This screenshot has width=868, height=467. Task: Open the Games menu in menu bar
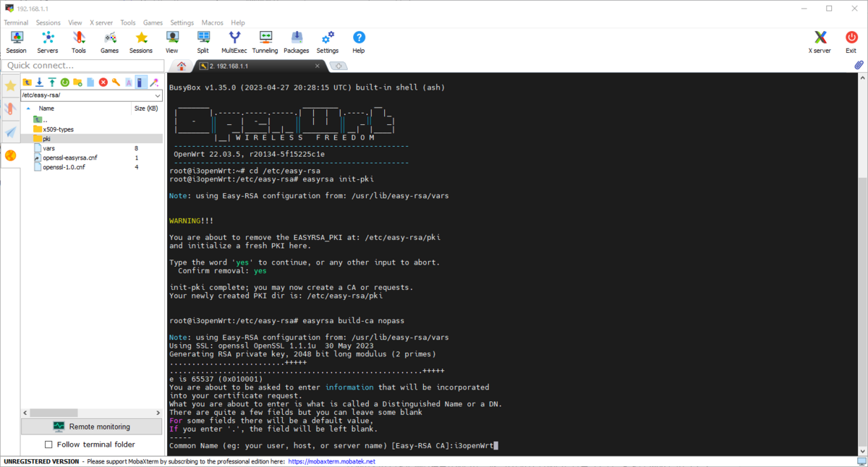click(153, 22)
